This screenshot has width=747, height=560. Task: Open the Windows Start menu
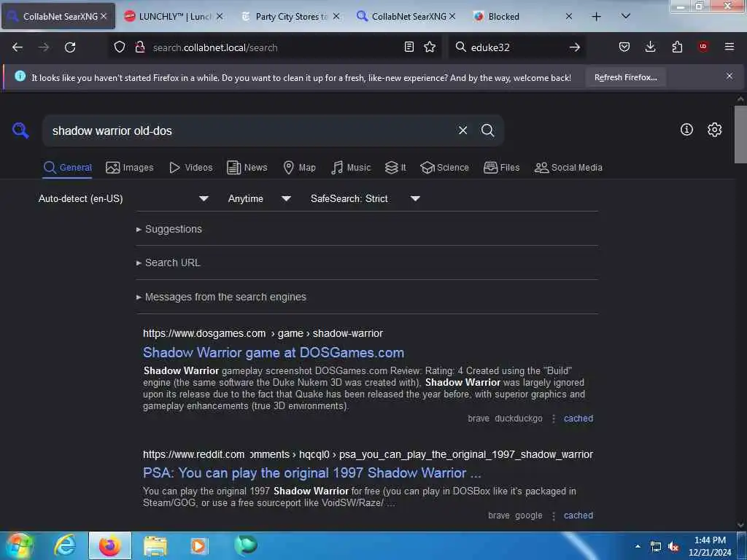click(x=20, y=545)
